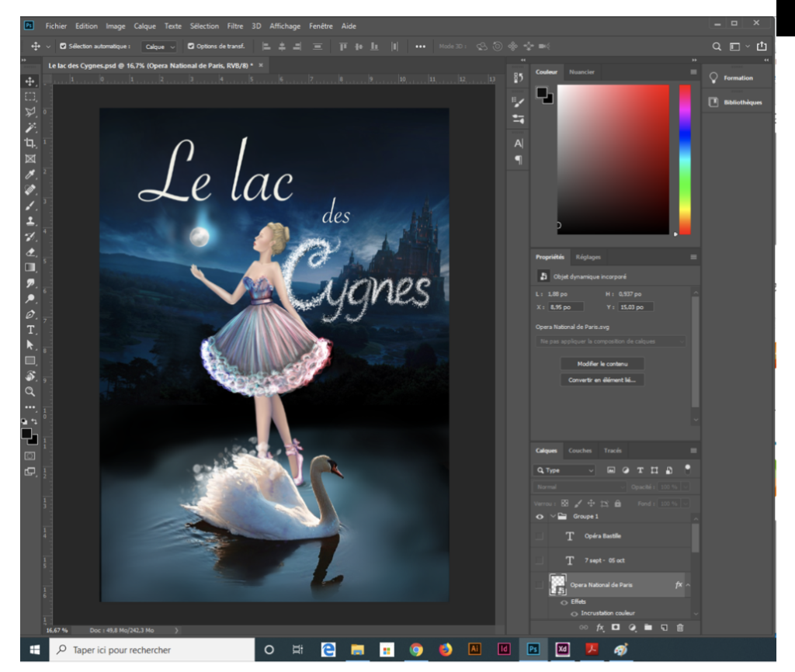Screen dimensions: 795x672
Task: Open Google Chrome from the taskbar
Action: [416, 649]
